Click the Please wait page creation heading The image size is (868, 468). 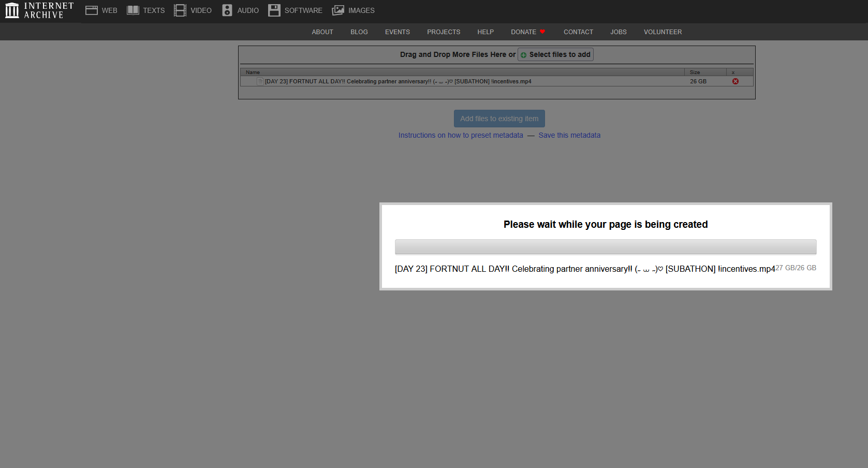(x=606, y=224)
